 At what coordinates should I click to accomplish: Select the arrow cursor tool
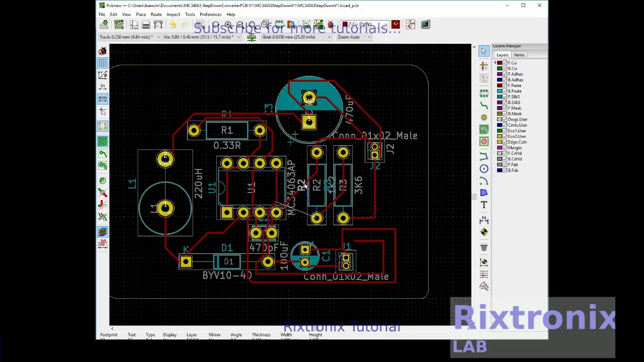point(484,51)
